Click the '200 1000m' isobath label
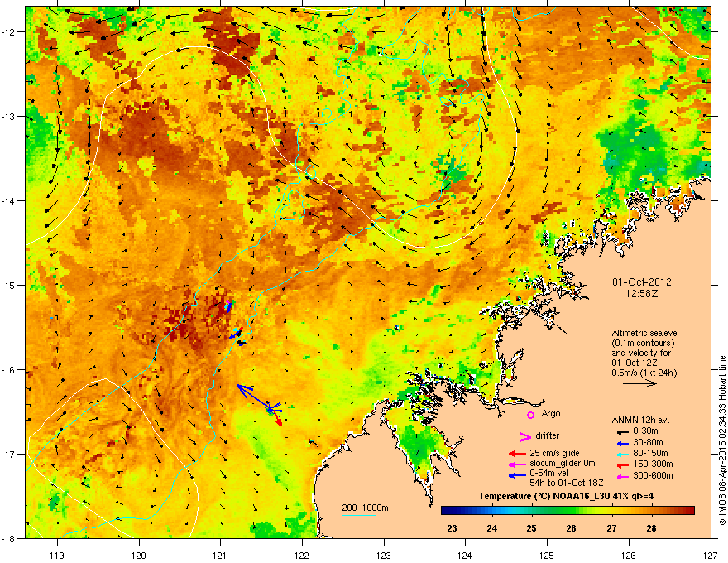The width and height of the screenshot is (728, 563). pyautogui.click(x=365, y=508)
